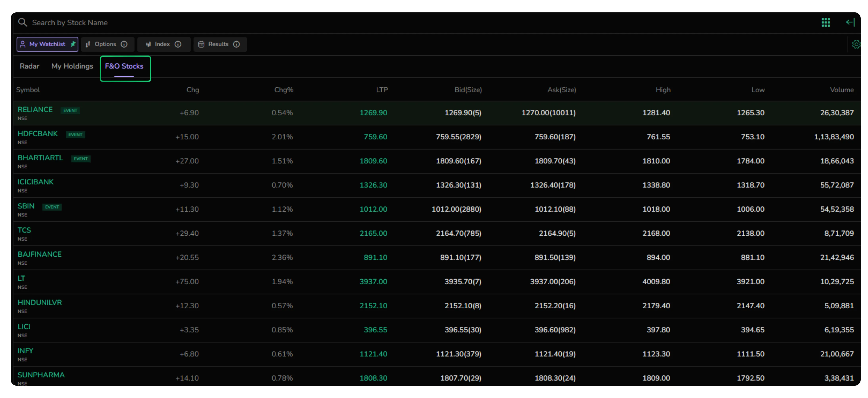Switch to the Results tab
This screenshot has height=398, width=868.
[220, 44]
